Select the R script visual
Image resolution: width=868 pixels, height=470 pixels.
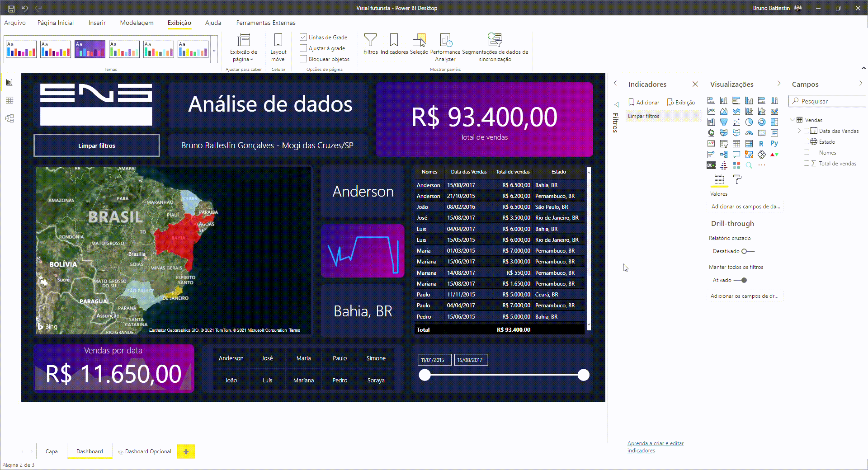[x=762, y=144]
